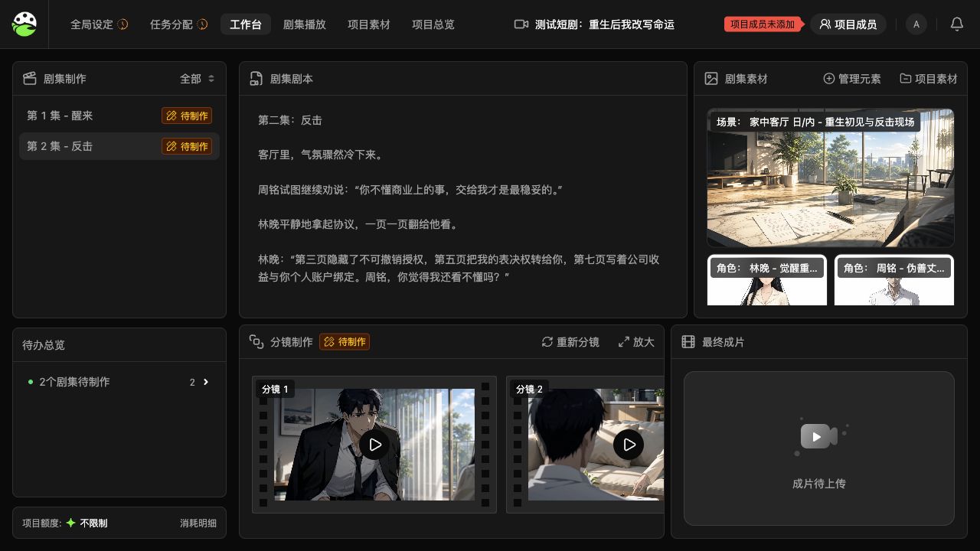The height and width of the screenshot is (551, 980).
Task: Click the 不限制 quota value
Action: (93, 523)
